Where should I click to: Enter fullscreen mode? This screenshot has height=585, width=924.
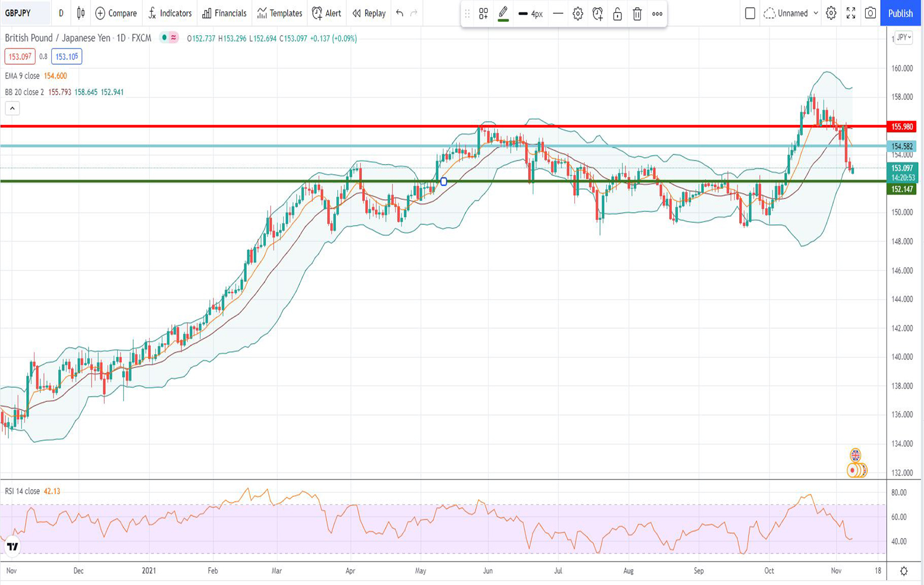coord(851,13)
